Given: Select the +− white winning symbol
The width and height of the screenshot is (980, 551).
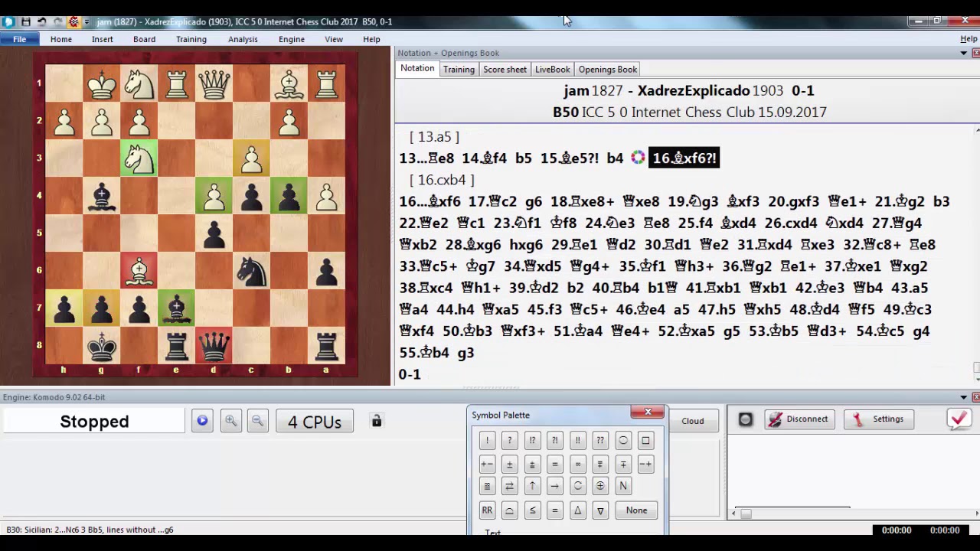Looking at the screenshot, I should (x=487, y=465).
